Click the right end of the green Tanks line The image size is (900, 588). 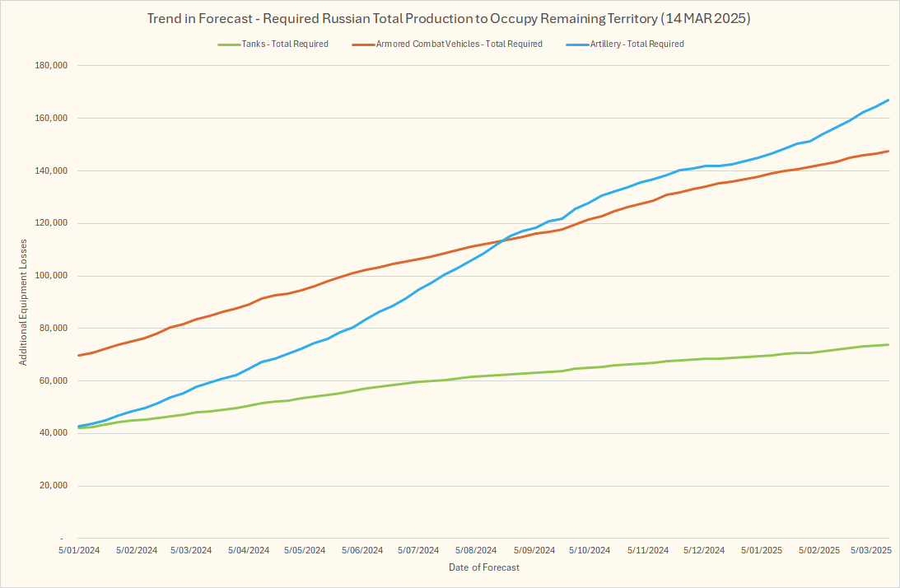pos(888,344)
